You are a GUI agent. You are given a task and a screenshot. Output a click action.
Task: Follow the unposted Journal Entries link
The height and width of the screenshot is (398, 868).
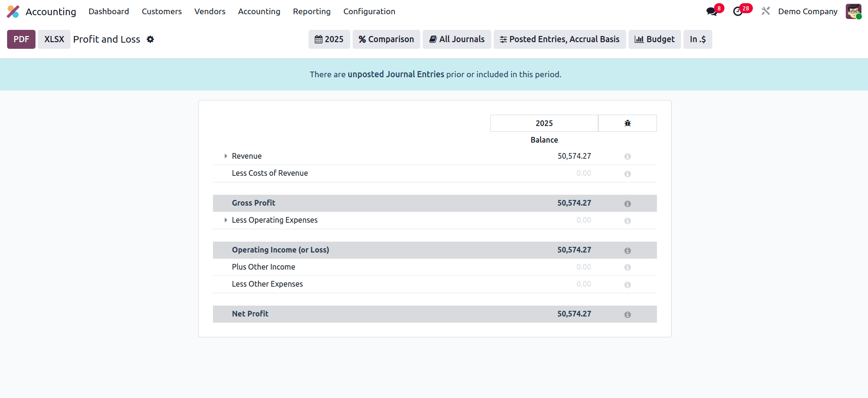[396, 74]
